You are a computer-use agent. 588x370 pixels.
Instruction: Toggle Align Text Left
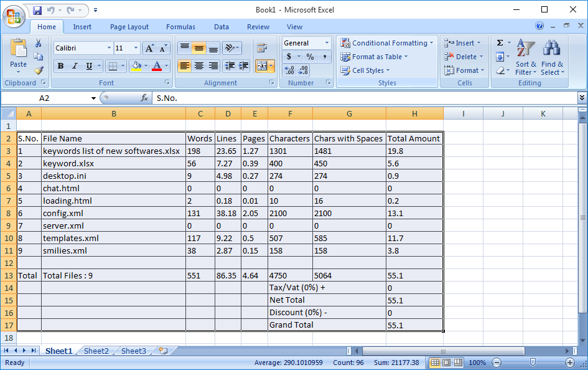tap(185, 66)
